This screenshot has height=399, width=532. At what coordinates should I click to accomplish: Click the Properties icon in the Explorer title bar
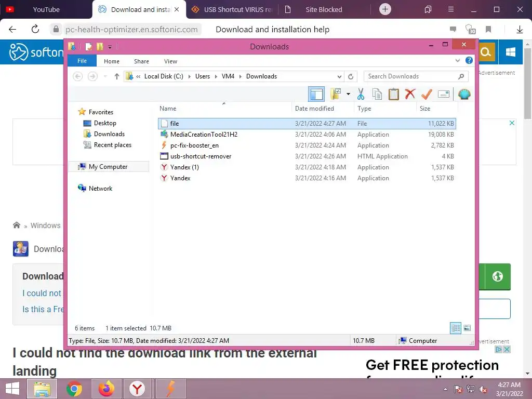88,46
